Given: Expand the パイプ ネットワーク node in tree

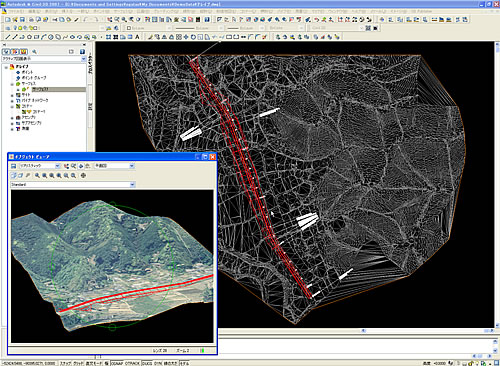Looking at the screenshot, I should click(x=12, y=101).
